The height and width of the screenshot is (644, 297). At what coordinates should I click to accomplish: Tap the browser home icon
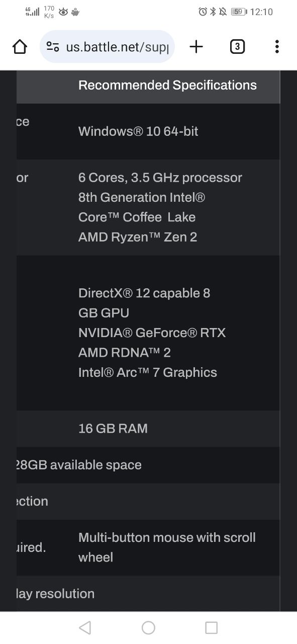pos(20,47)
